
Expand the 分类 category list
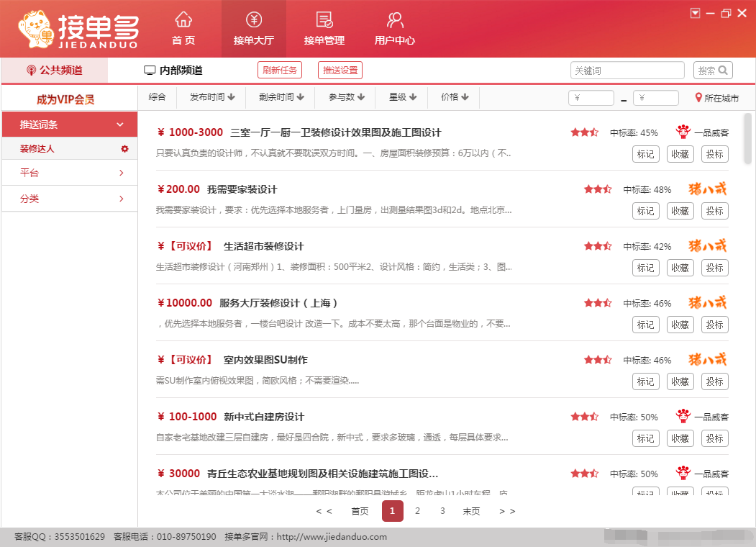pyautogui.click(x=121, y=199)
